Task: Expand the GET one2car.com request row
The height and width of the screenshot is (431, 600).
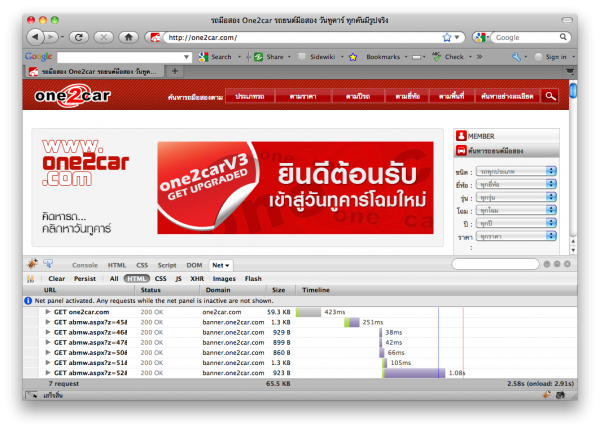Action: (48, 311)
